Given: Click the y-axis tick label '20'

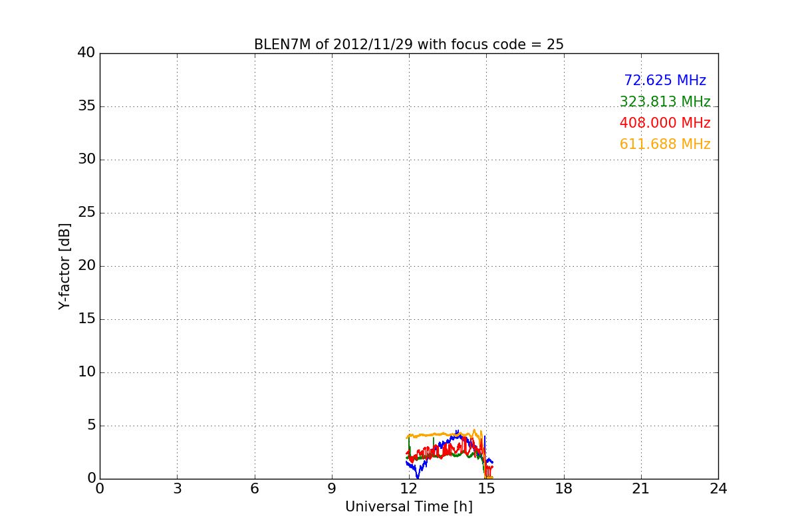Looking at the screenshot, I should tap(86, 266).
